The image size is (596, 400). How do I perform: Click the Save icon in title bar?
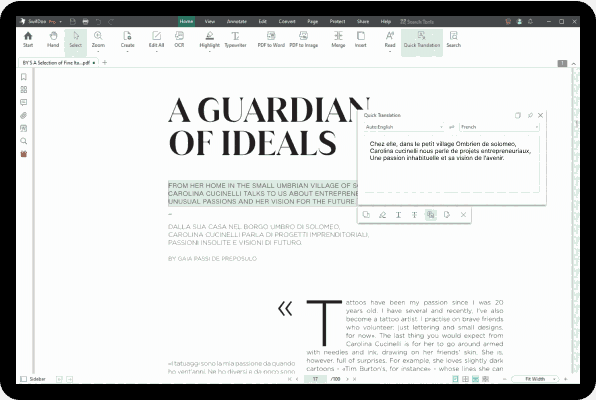click(x=73, y=22)
